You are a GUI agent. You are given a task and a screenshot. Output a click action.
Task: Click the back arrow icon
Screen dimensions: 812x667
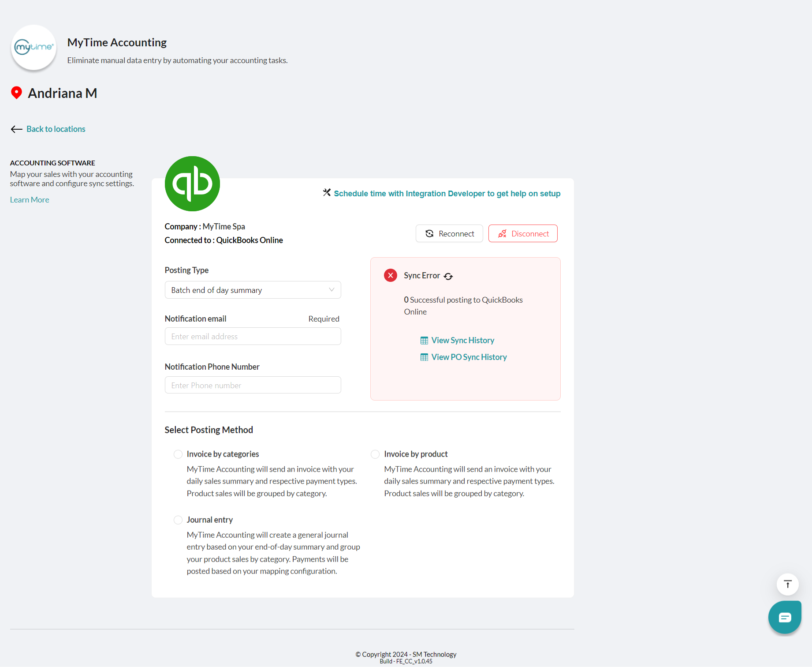coord(17,129)
